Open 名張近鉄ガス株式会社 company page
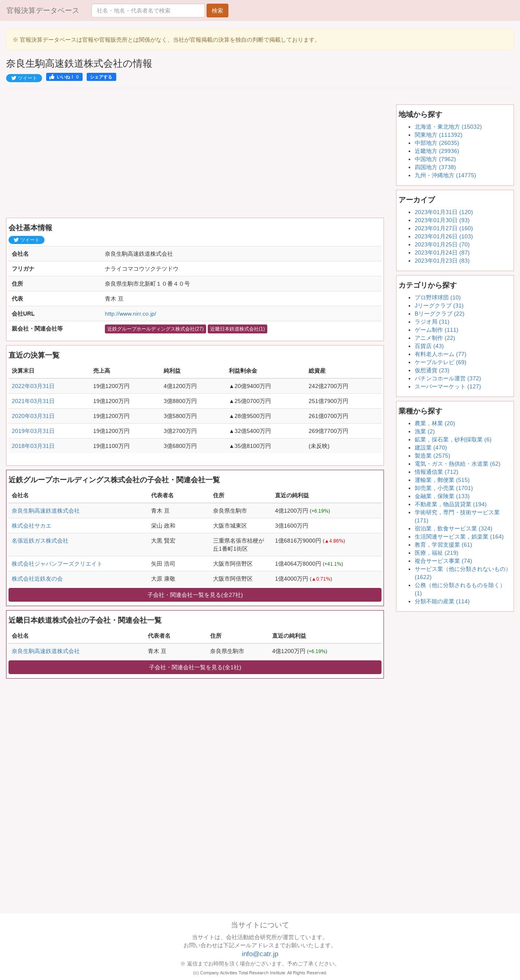 point(40,541)
